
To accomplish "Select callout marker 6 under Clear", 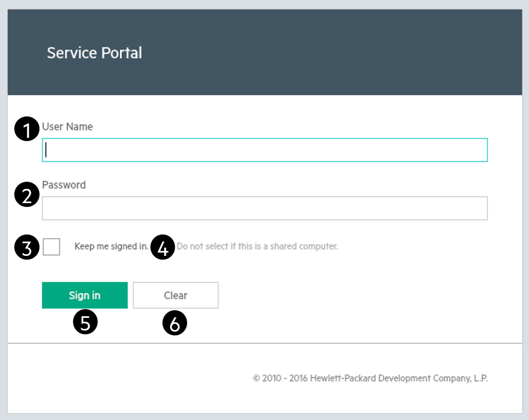I will [175, 323].
